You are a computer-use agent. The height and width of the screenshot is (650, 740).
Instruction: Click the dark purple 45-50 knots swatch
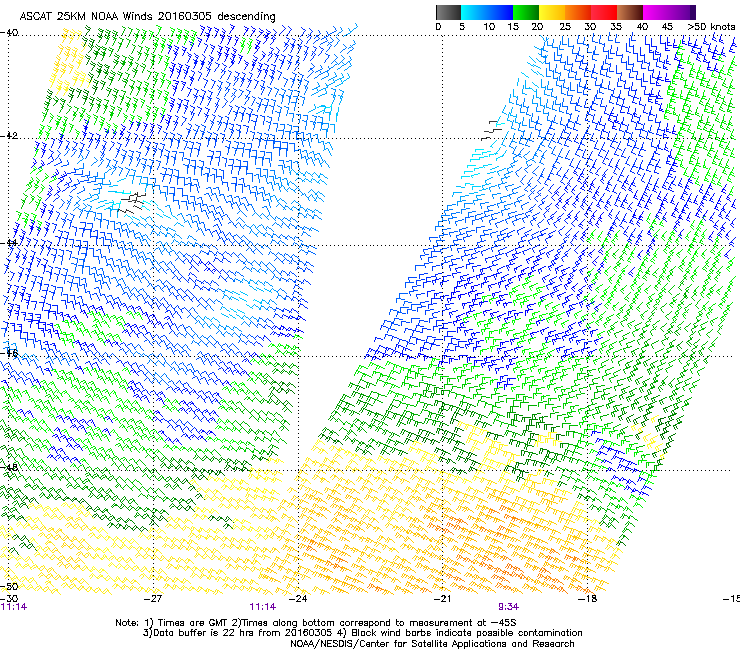click(682, 12)
